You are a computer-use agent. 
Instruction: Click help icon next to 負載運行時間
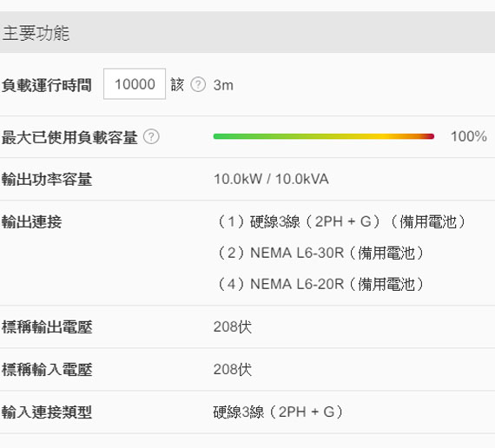pyautogui.click(x=198, y=84)
